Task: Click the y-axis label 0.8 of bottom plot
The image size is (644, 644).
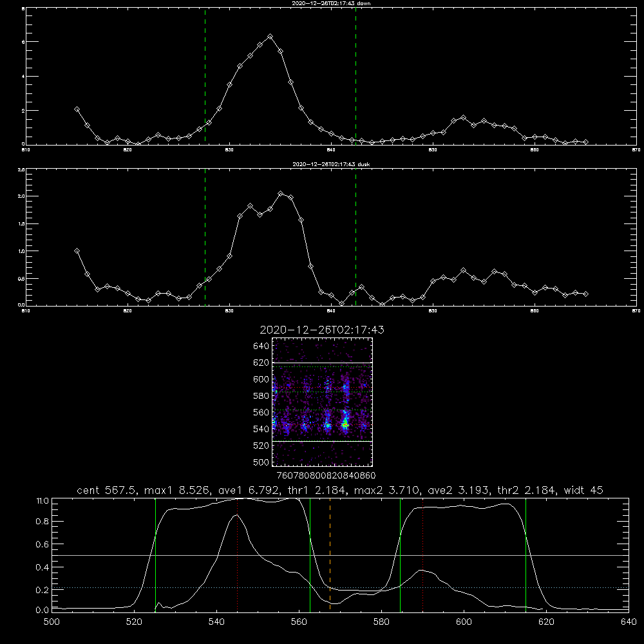Action: click(42, 522)
